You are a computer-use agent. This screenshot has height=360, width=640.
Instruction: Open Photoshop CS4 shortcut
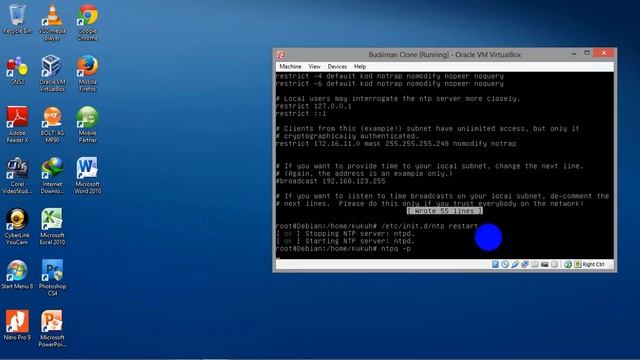52,278
